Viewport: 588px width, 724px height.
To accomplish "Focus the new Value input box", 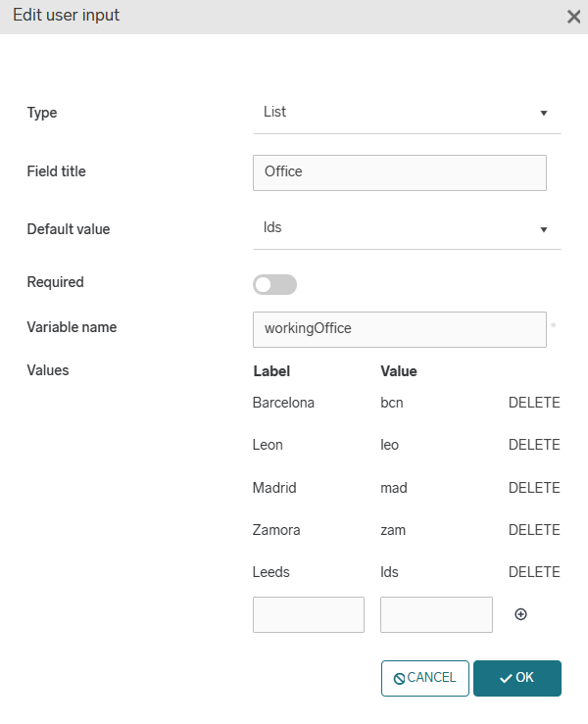I will (x=436, y=614).
